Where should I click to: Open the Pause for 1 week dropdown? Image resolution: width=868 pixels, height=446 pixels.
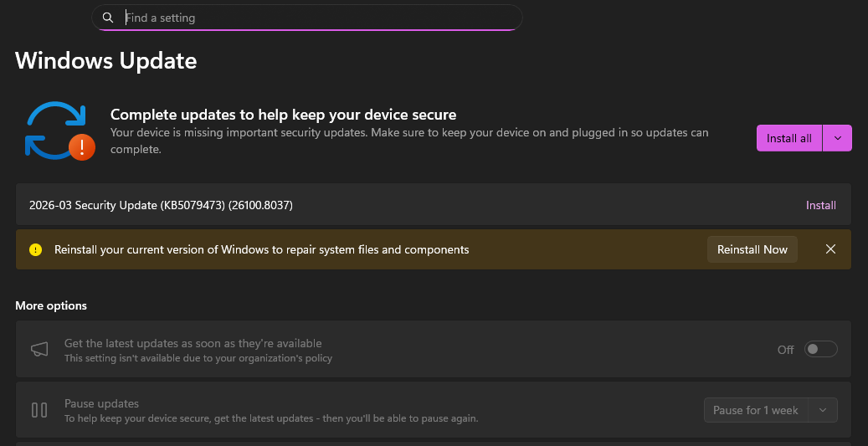click(755, 410)
